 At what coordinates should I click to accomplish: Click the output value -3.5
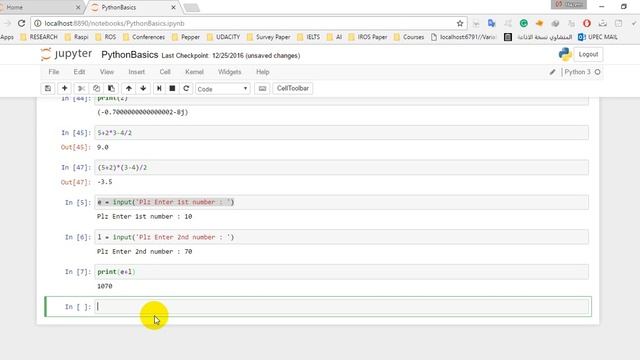[x=104, y=182]
